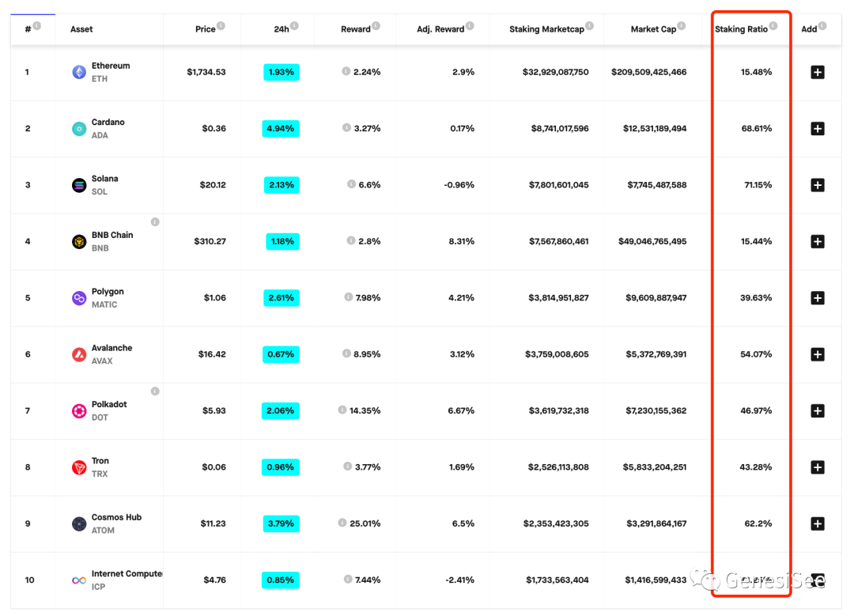The width and height of the screenshot is (854, 616).
Task: Click Ethereum's 1.93% 24h change badge
Action: 281,72
